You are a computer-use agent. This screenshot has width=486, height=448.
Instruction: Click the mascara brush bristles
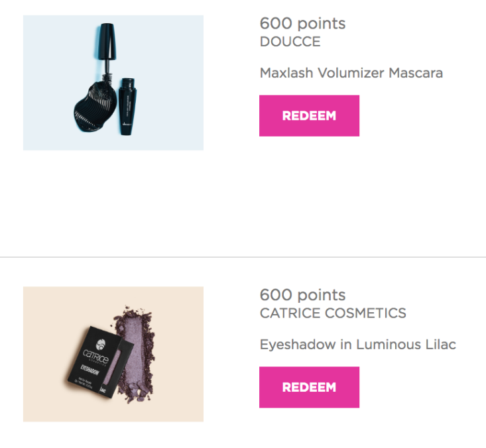(x=107, y=77)
